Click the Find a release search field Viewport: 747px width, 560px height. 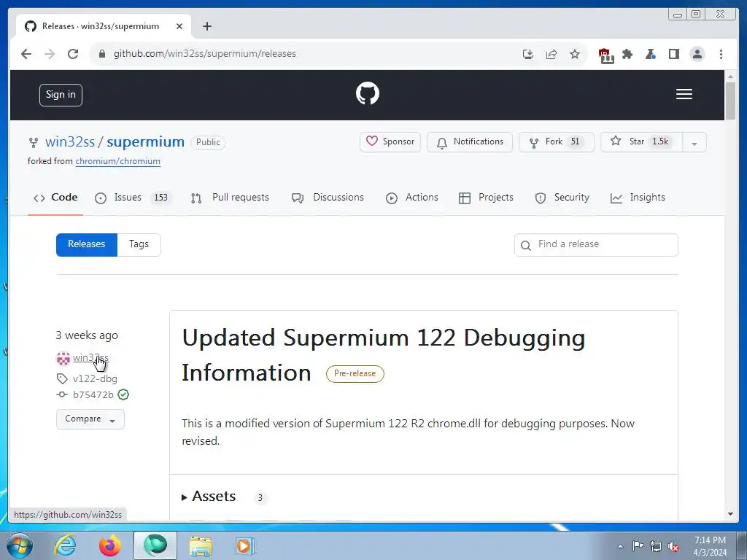click(596, 245)
